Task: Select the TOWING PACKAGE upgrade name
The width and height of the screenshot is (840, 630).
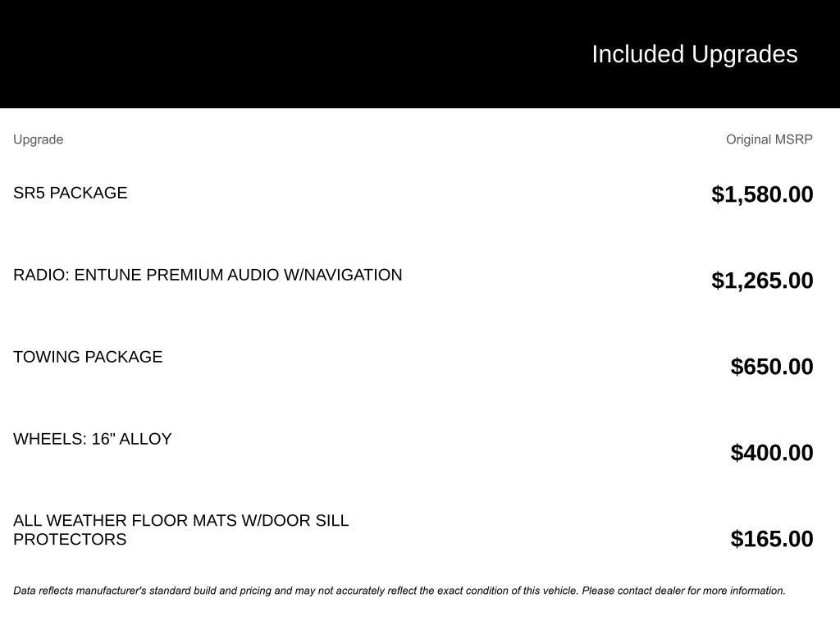Action: [x=88, y=357]
